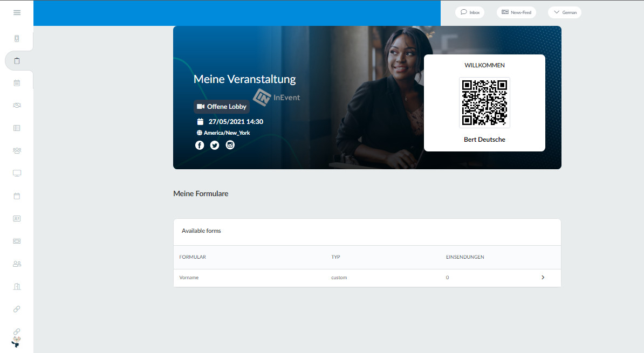This screenshot has width=644, height=353.
Task: Open the event's Facebook page icon
Action: [200, 146]
